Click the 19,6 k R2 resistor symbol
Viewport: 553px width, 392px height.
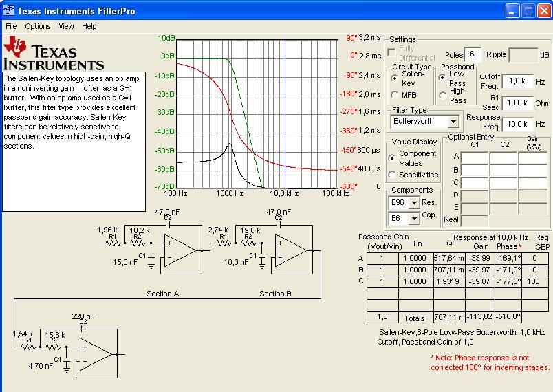(248, 243)
